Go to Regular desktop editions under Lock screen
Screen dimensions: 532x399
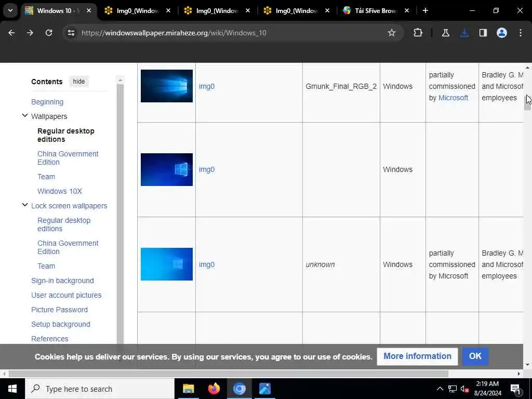[x=64, y=224]
